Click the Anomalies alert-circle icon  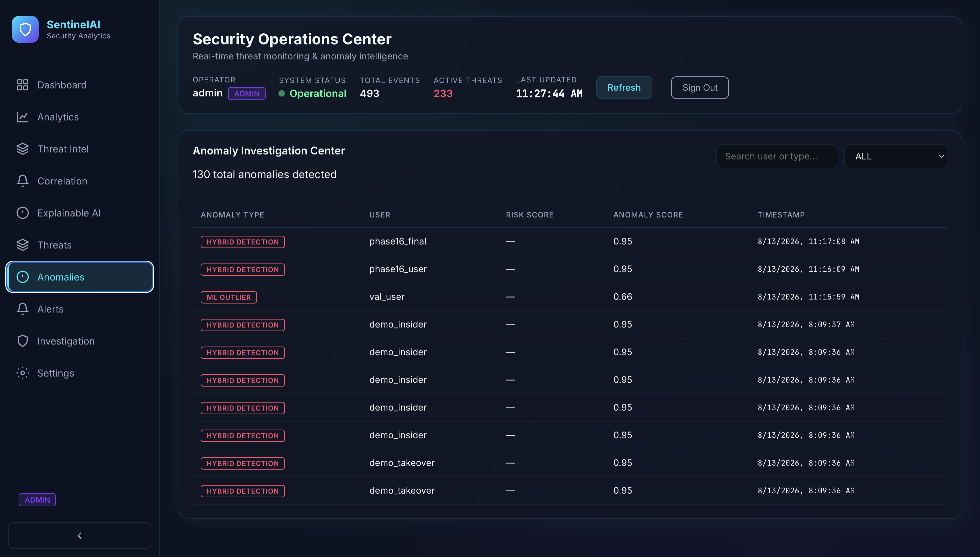click(x=23, y=277)
